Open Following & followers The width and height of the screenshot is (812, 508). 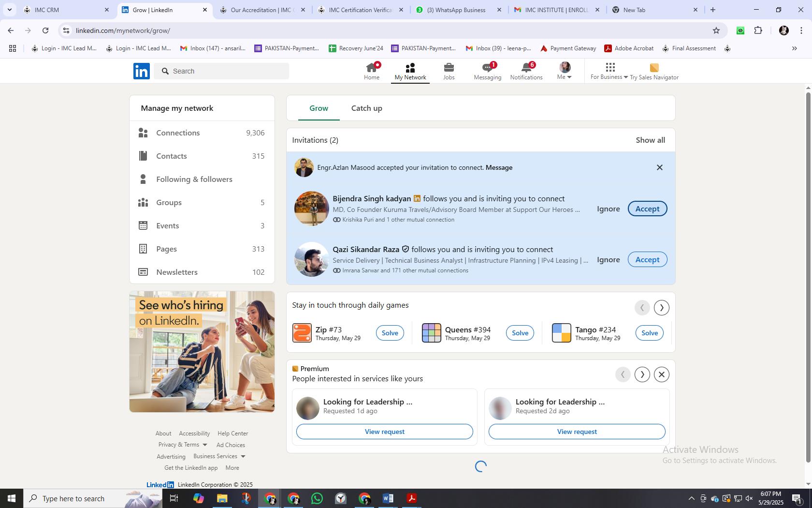[202, 179]
